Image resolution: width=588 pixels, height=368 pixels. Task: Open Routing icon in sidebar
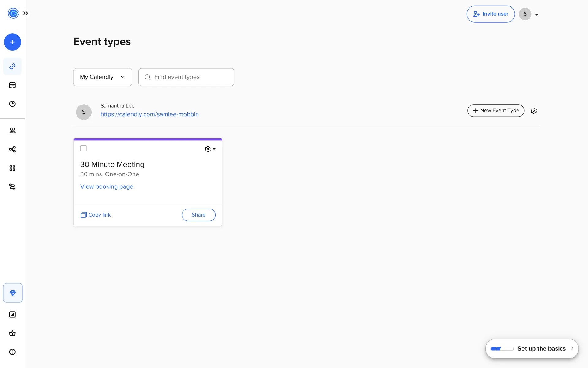click(x=12, y=187)
